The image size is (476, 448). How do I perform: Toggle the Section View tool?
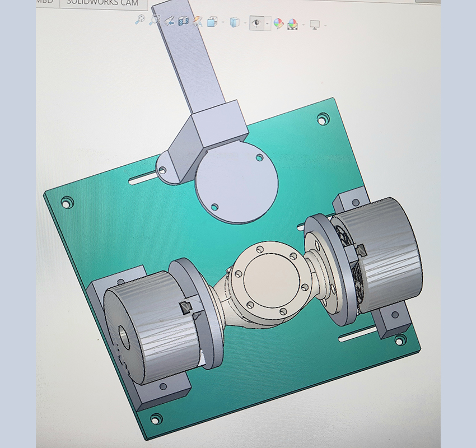tap(183, 22)
